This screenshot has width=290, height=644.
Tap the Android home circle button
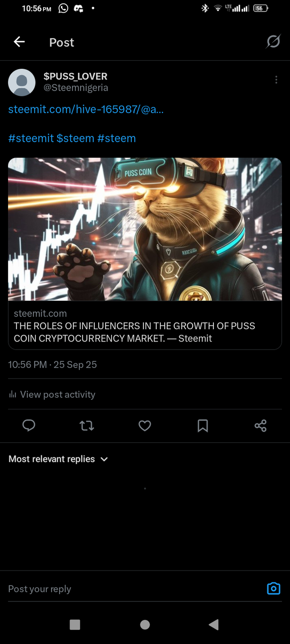[145, 625]
